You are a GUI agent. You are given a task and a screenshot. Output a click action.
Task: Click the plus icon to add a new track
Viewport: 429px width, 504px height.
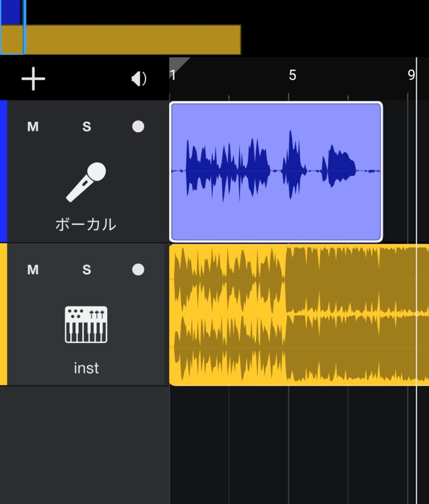tap(32, 78)
